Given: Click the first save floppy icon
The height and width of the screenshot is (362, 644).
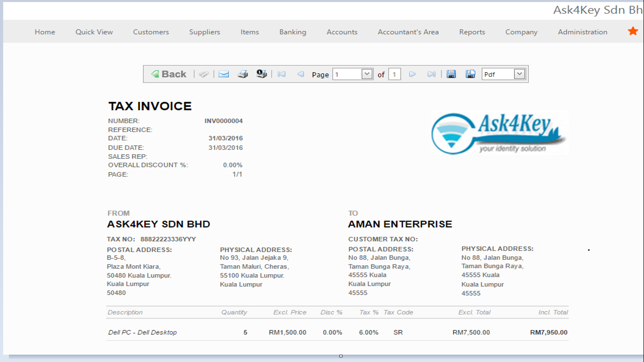Looking at the screenshot, I should click(451, 74).
